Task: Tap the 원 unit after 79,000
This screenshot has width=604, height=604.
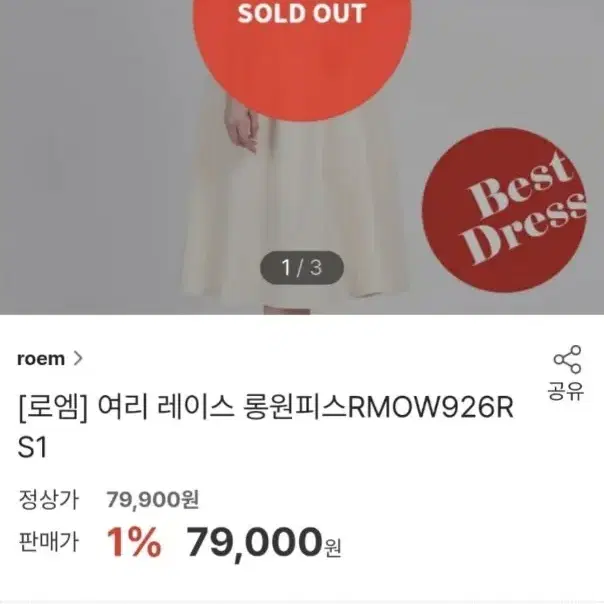Action: click(332, 548)
